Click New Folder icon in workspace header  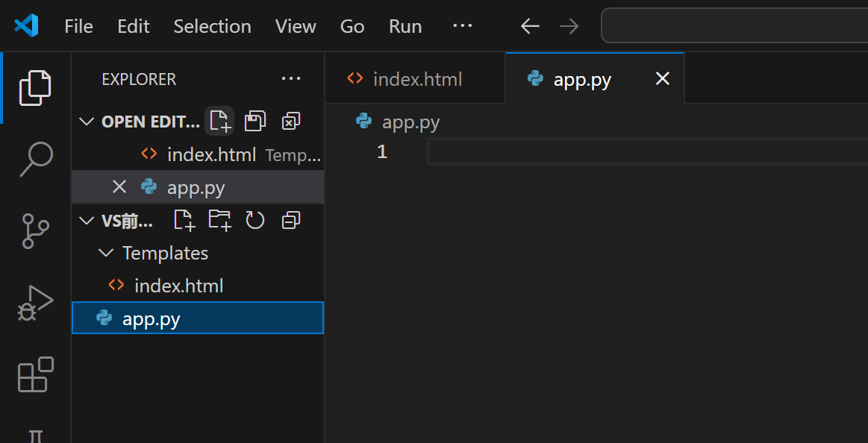(219, 220)
